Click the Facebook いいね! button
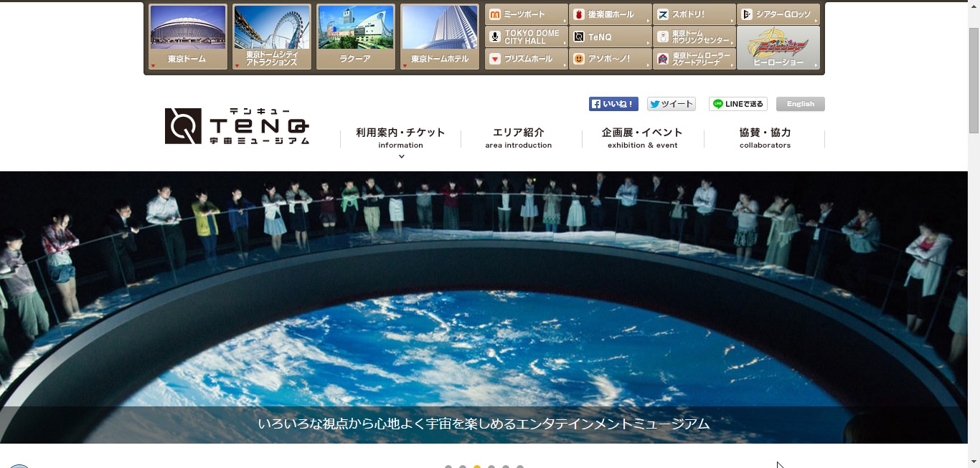 pos(613,104)
